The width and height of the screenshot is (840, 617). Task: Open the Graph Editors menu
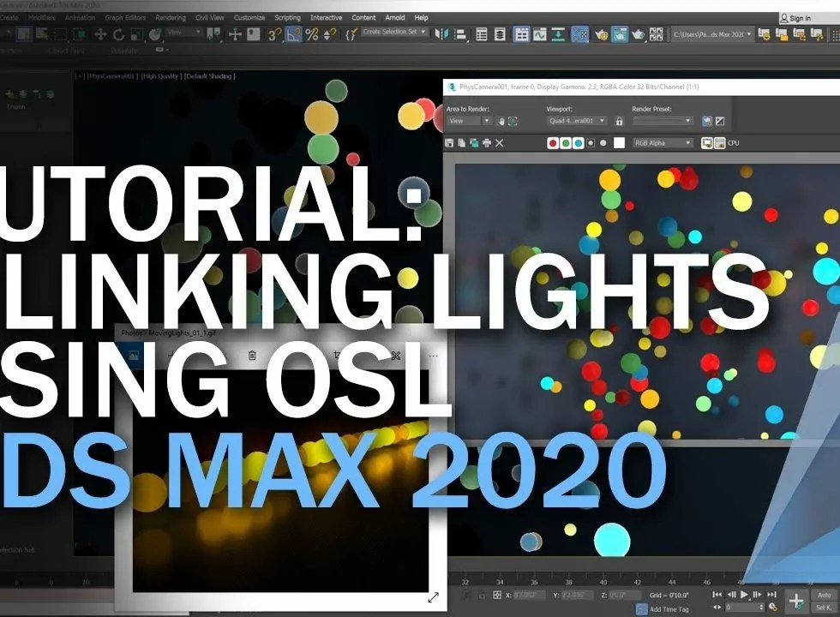[125, 18]
